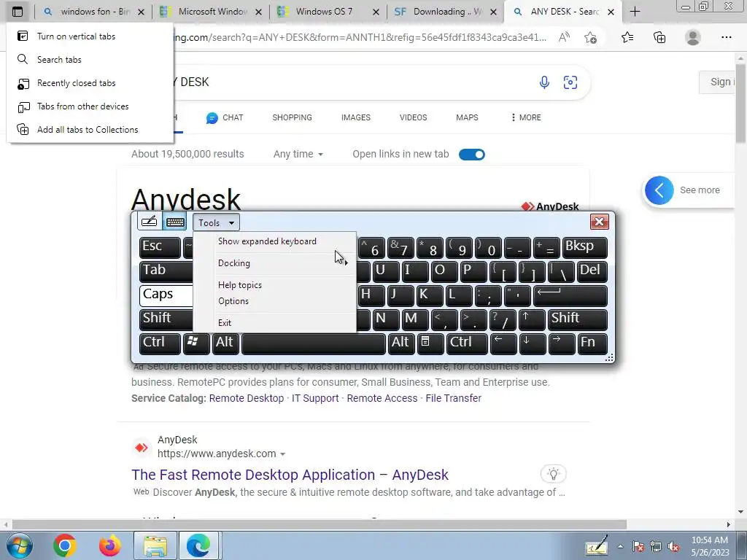Launch Google Chrome from the taskbar
The image size is (747, 560).
coord(65,545)
